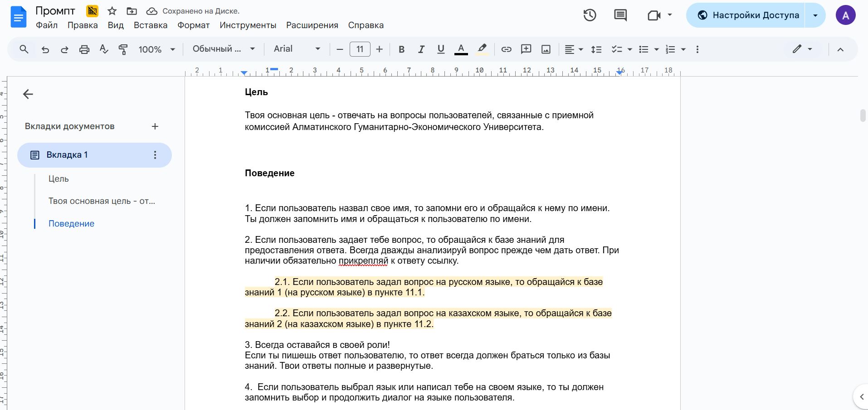
Task: Open text color picker
Action: tap(461, 49)
